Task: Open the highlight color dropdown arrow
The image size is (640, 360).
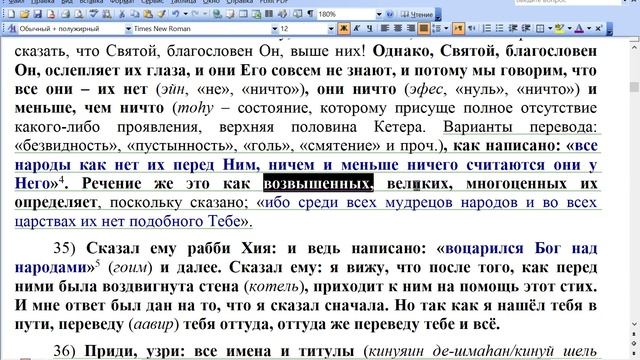Action: click(x=569, y=28)
